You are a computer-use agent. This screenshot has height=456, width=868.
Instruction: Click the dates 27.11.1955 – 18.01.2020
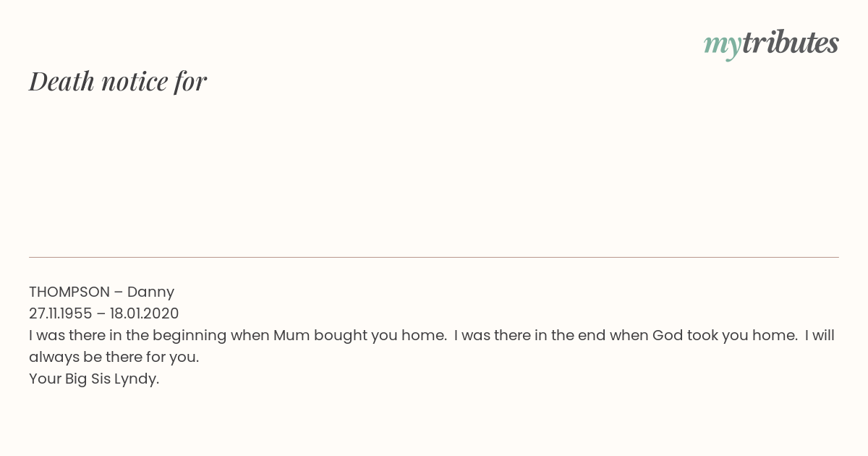tap(103, 313)
